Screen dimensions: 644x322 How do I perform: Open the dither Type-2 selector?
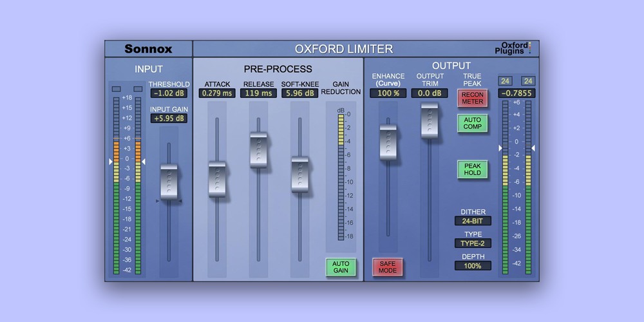click(x=473, y=243)
